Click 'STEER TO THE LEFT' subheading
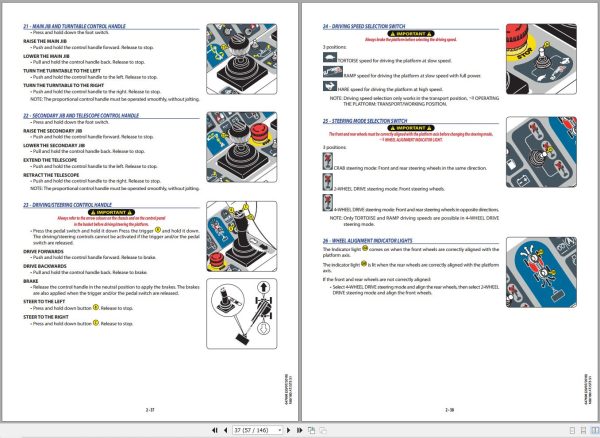Viewport: 600px width, 438px height. 44,301
